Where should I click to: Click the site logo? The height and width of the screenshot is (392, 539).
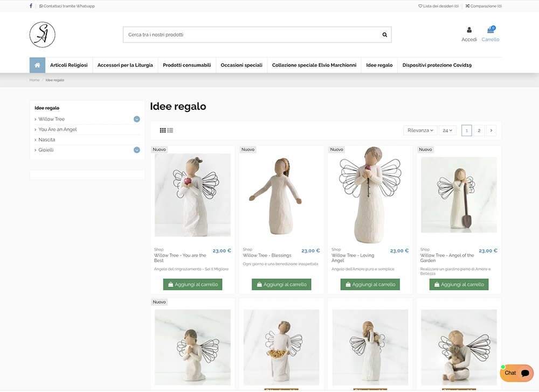(43, 34)
